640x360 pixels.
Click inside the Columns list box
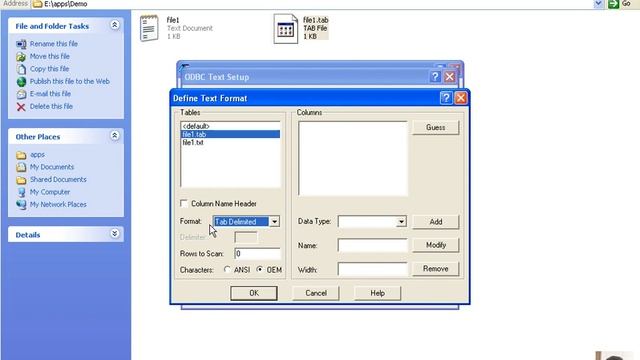353,158
